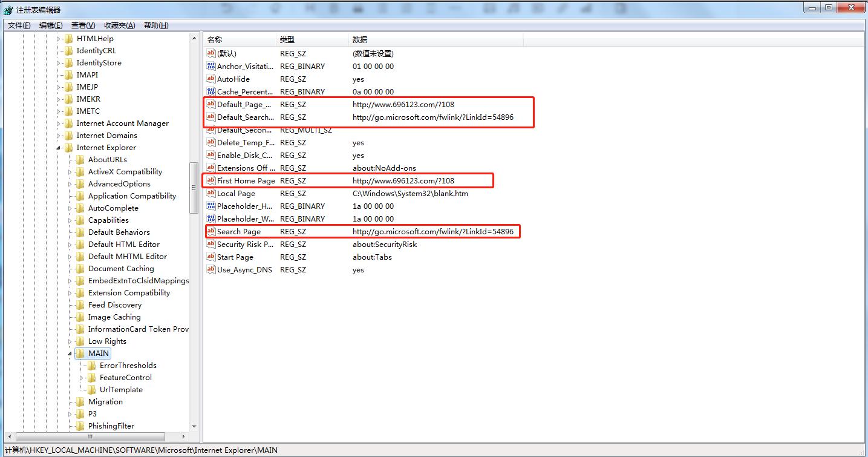Click the Placeholder_H... binary value icon
Image resolution: width=868 pixels, height=457 pixels.
tap(211, 206)
